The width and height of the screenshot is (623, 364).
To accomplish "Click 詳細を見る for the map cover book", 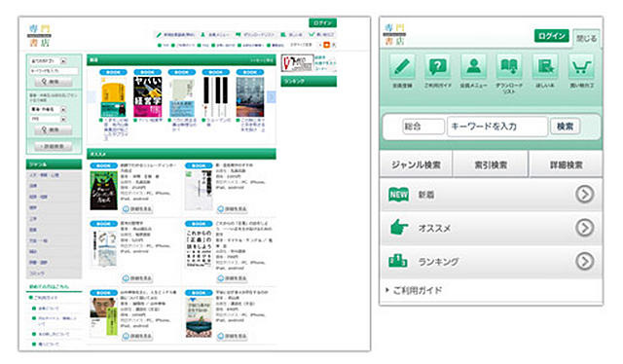I will (137, 278).
